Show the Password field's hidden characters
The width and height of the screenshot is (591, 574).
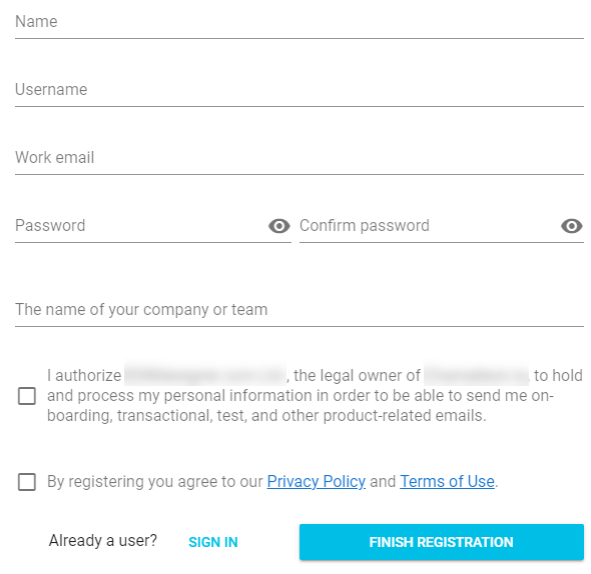click(279, 226)
